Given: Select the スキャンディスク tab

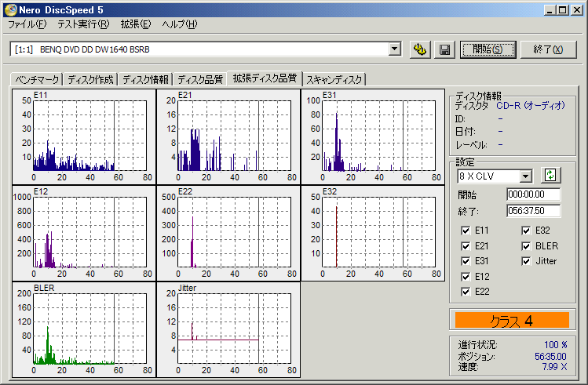Looking at the screenshot, I should coord(334,79).
